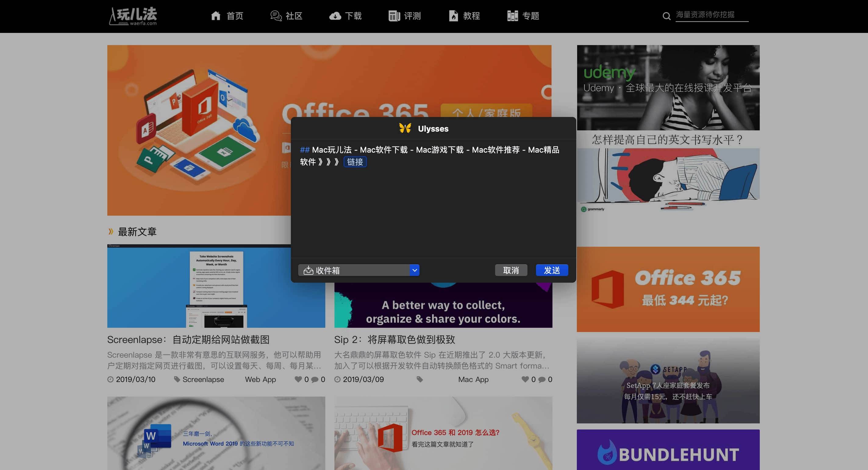Click the tag icon beside Screenlapse tag
The height and width of the screenshot is (470, 868).
177,379
